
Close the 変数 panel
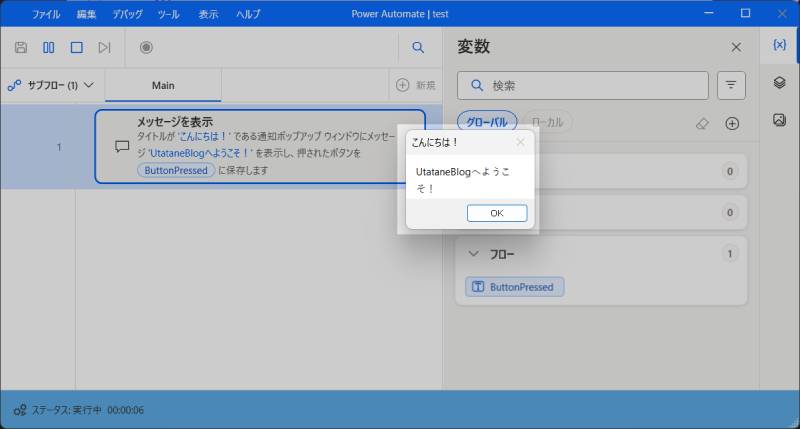[736, 47]
